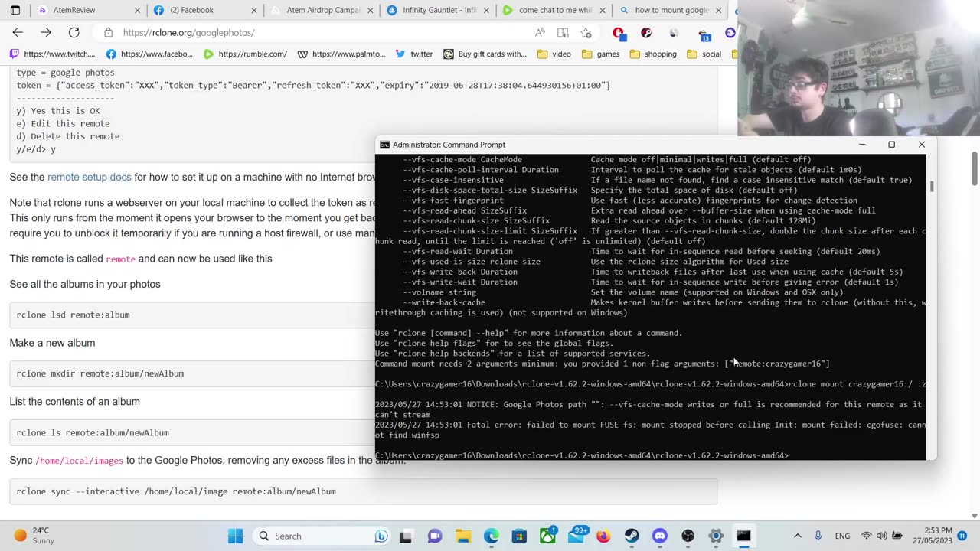
Task: Switch to the come chat to me tab
Action: [554, 10]
